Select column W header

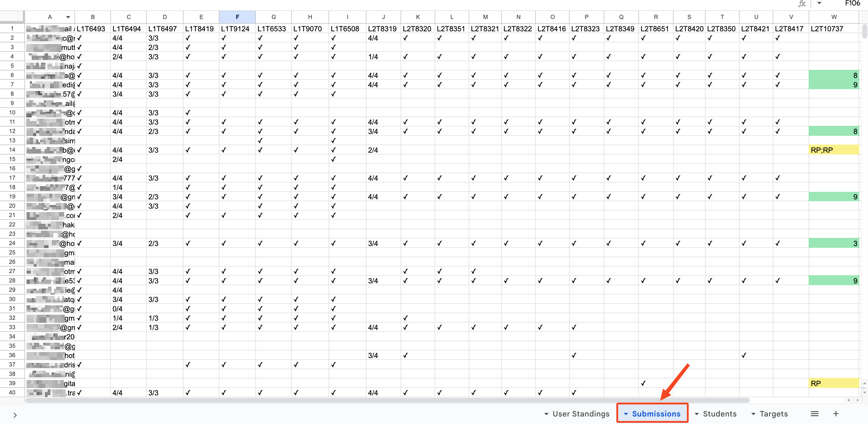coord(834,17)
